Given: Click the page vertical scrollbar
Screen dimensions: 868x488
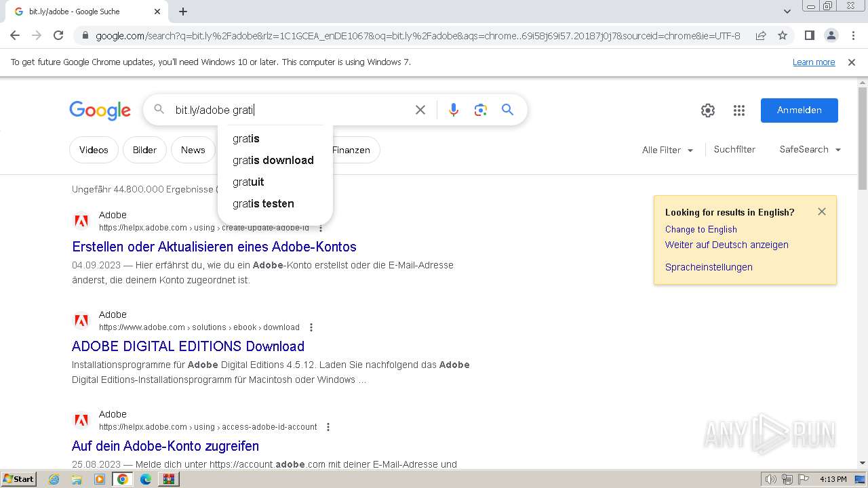Looking at the screenshot, I should [863, 139].
